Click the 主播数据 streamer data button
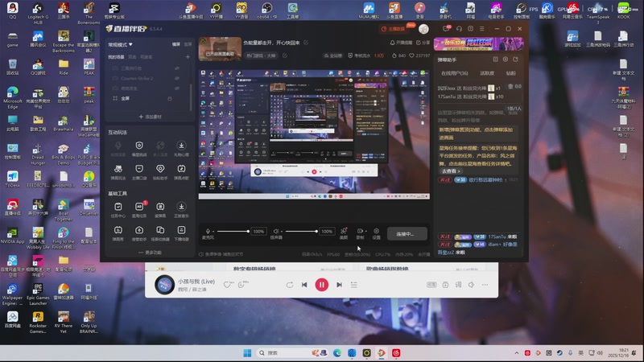This screenshot has width=644, height=362. coord(394,29)
